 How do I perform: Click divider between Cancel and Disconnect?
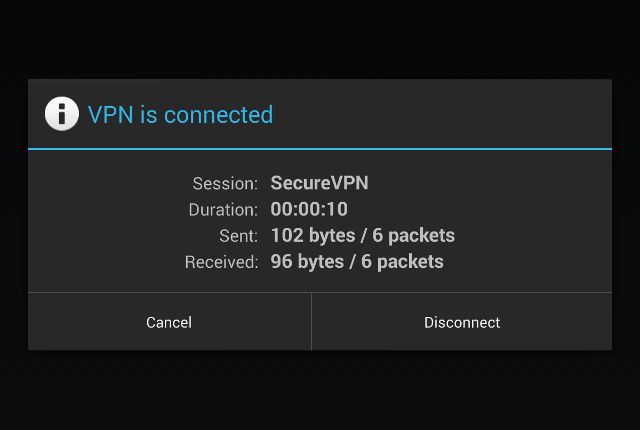click(x=311, y=322)
